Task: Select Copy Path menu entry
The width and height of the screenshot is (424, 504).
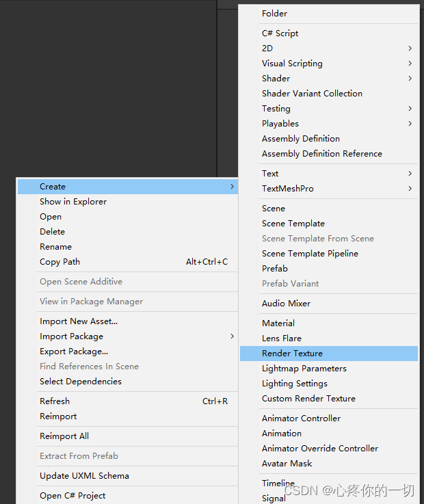Action: pyautogui.click(x=60, y=262)
